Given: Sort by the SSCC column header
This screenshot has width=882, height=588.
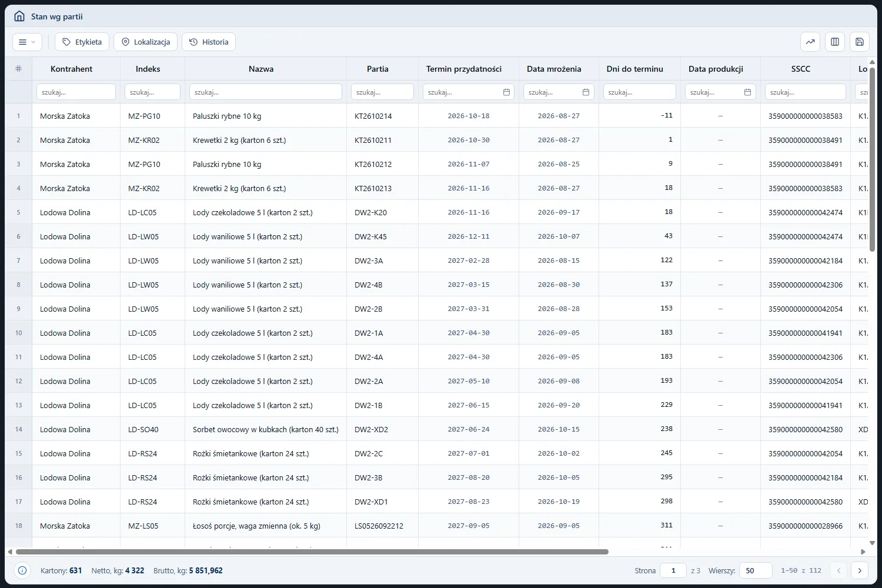Looking at the screenshot, I should point(801,69).
